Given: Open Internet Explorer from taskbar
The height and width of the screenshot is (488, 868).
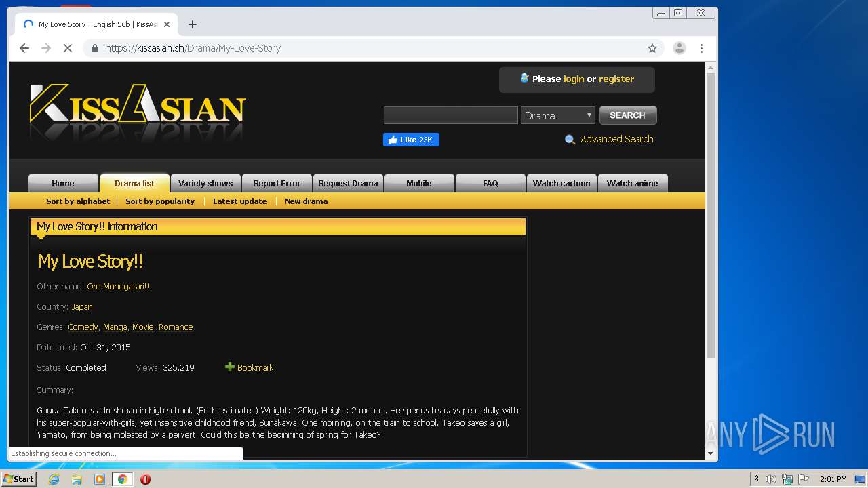Looking at the screenshot, I should tap(54, 479).
